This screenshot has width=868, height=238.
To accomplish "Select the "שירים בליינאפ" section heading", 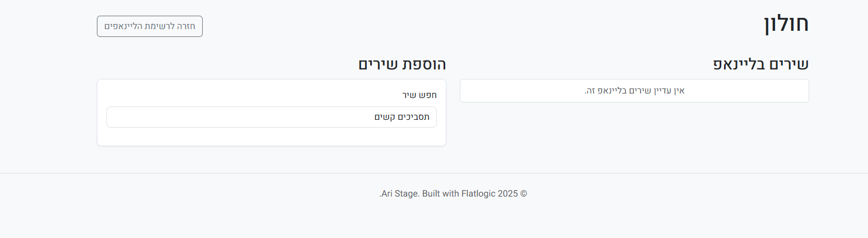I will click(760, 64).
